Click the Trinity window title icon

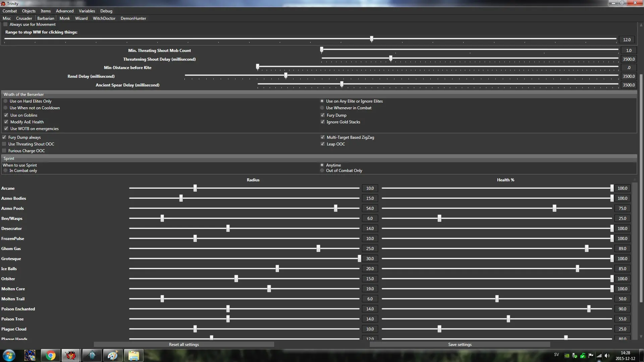3,4
